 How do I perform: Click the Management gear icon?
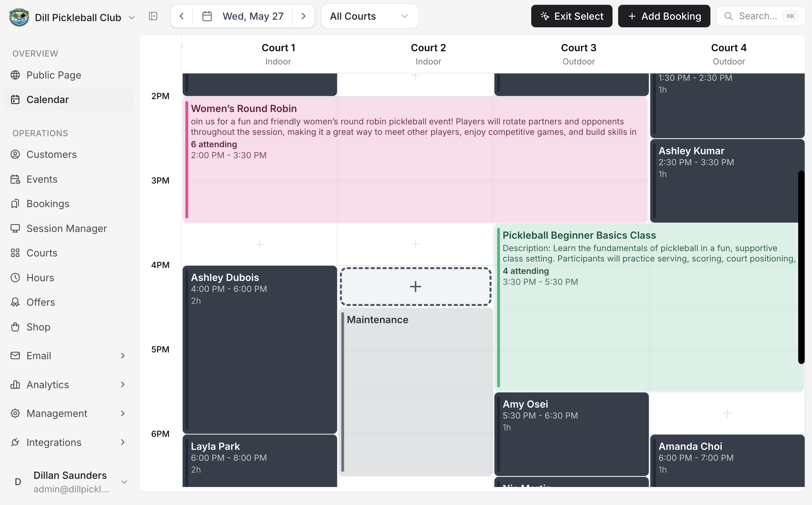click(15, 414)
